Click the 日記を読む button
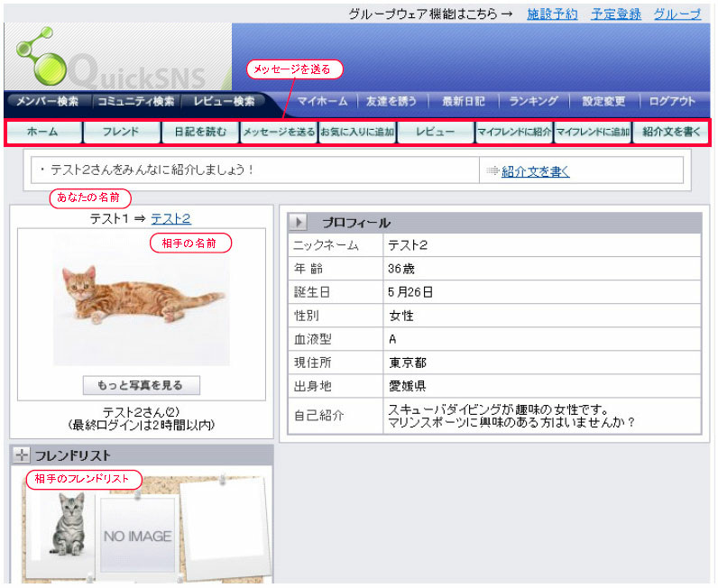The width and height of the screenshot is (718, 588). coord(200,132)
